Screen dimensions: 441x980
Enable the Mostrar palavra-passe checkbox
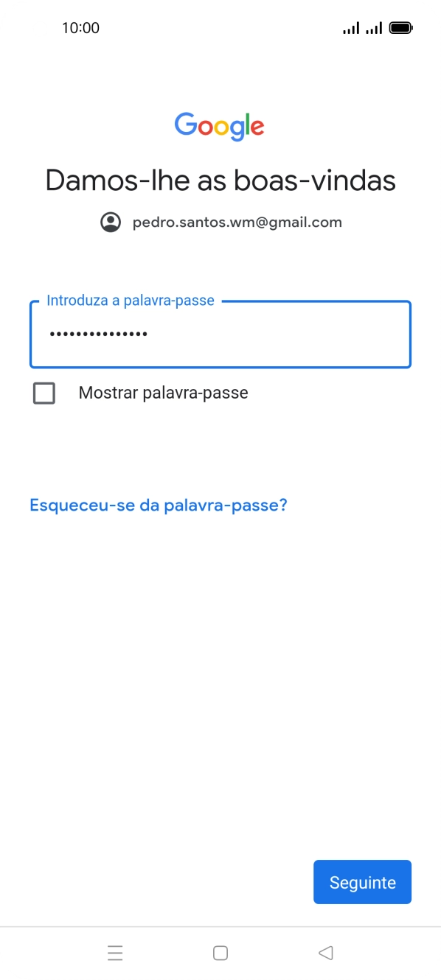(x=44, y=393)
